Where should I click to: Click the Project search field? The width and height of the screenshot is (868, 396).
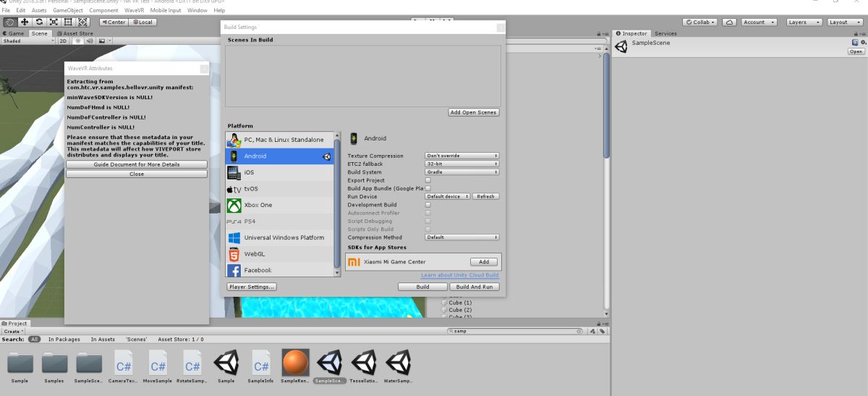tap(515, 331)
